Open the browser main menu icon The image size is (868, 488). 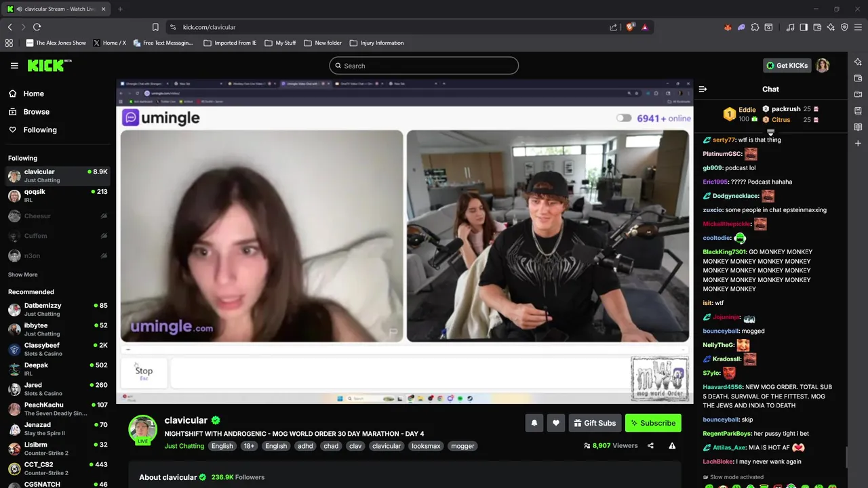pos(859,27)
